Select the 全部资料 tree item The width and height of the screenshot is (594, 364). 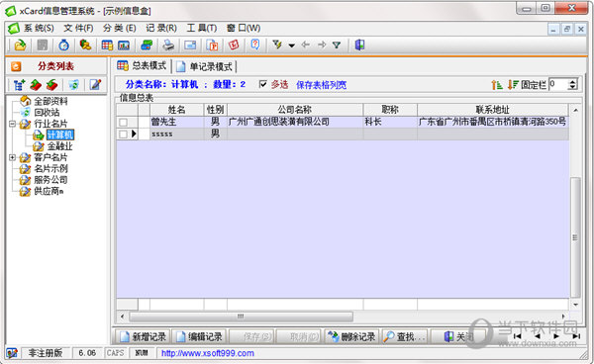50,101
